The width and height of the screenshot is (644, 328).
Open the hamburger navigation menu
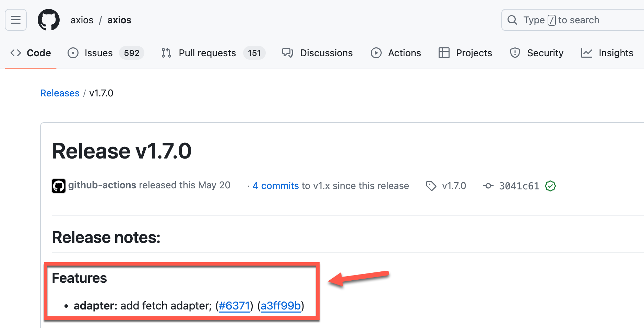[x=16, y=20]
